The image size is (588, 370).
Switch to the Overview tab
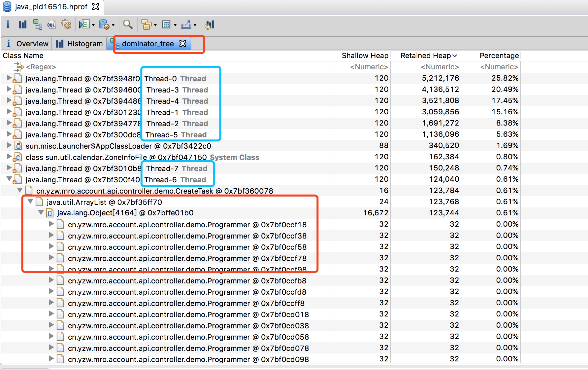coord(27,44)
